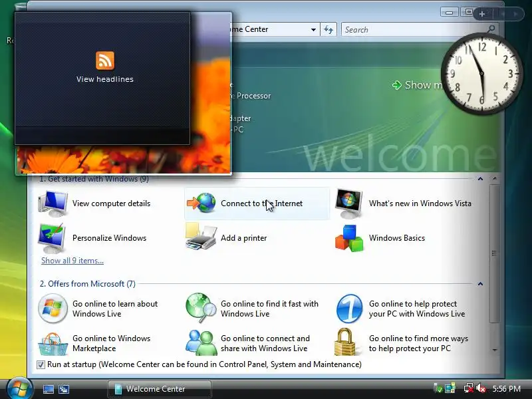Click the Windows Basics label
532x399 pixels.
(397, 238)
